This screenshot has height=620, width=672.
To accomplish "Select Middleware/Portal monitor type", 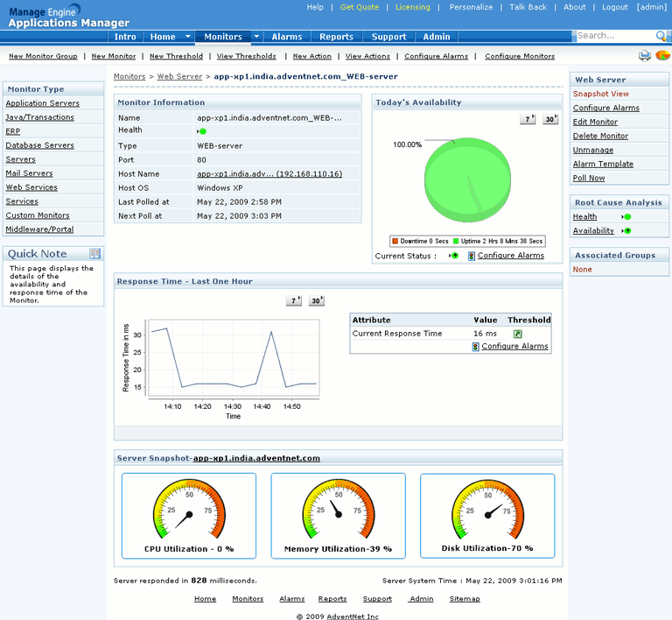I will tap(39, 229).
